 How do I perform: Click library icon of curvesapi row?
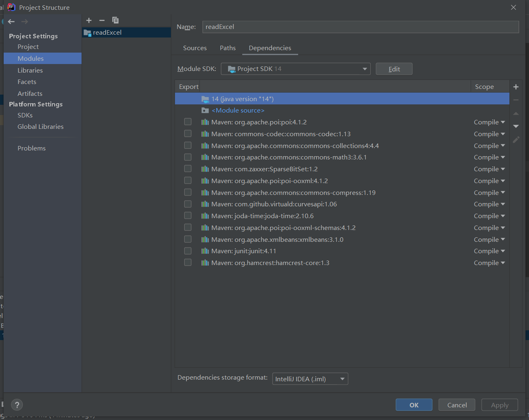coord(205,204)
